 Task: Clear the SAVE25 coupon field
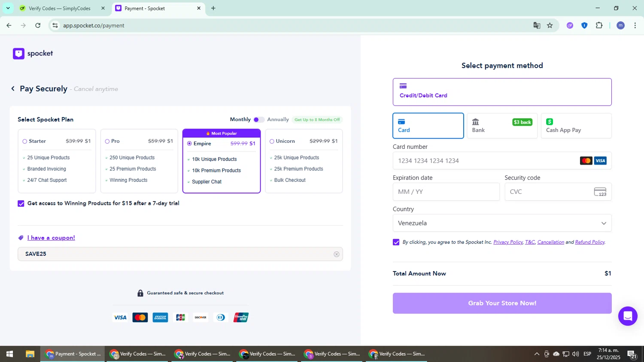coord(337,254)
